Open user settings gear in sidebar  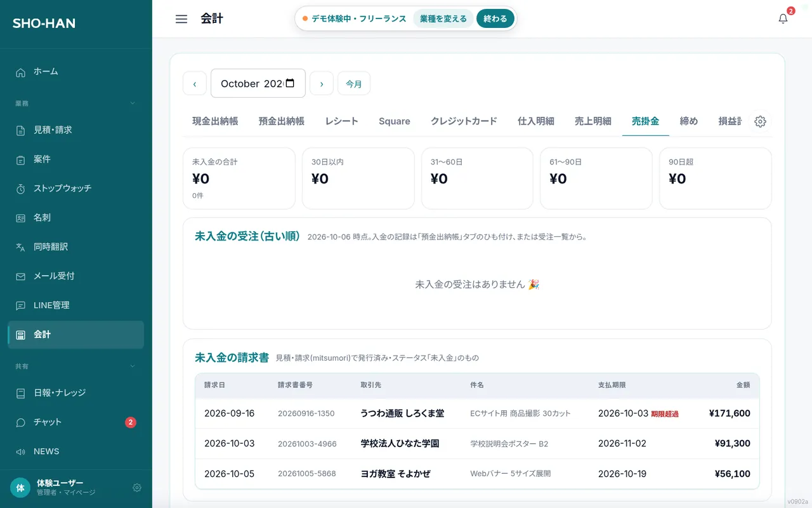[137, 488]
